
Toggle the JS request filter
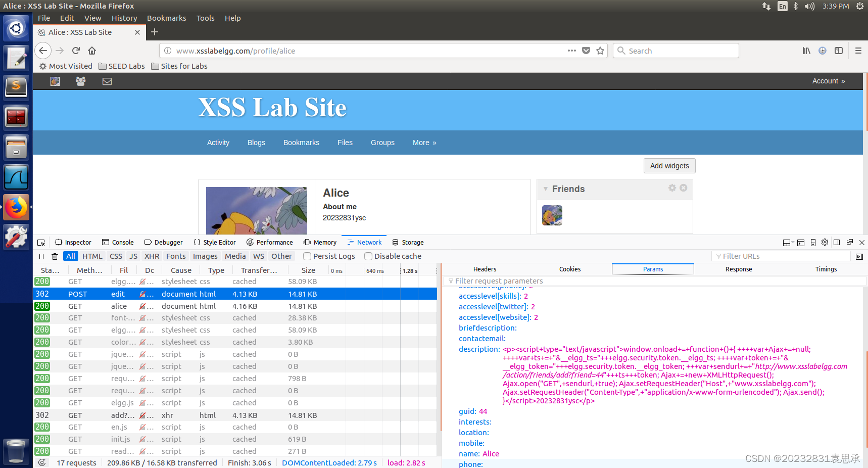click(x=133, y=256)
